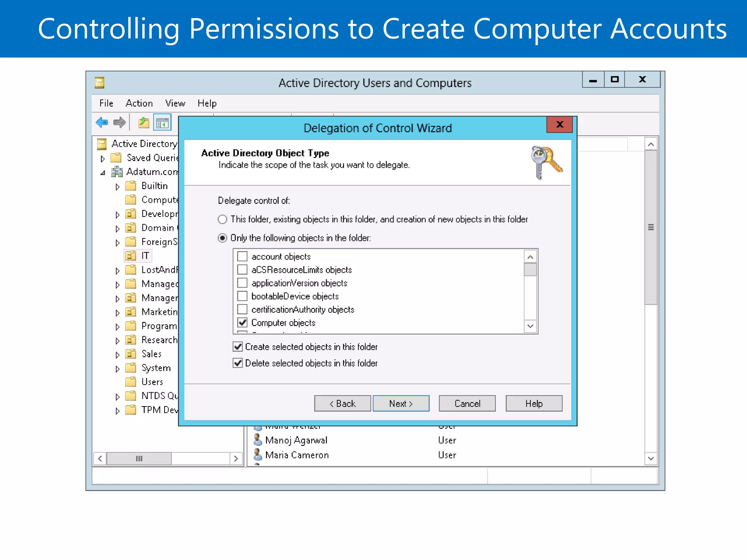Open the File menu
Screen dimensions: 747x560
(106, 104)
